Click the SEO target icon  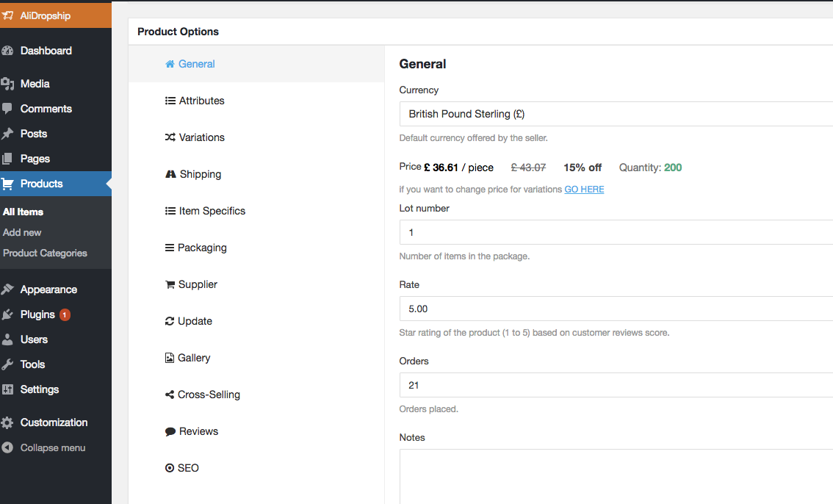170,468
